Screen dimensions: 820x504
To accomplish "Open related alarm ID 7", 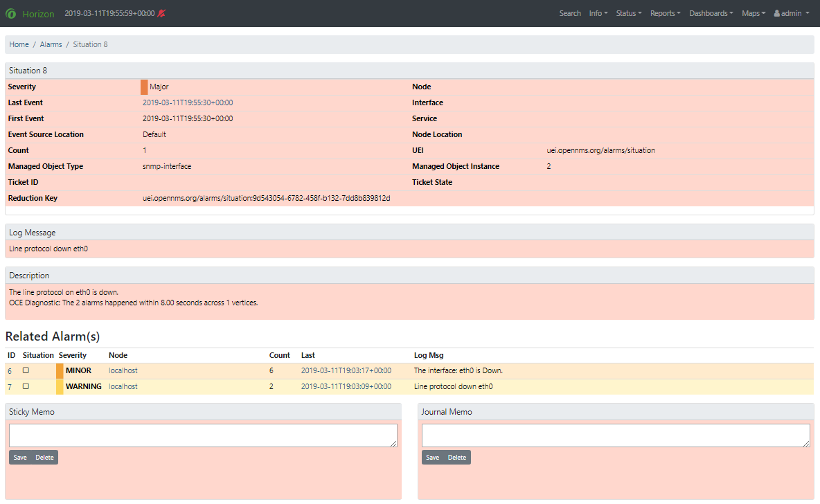I will pos(10,386).
